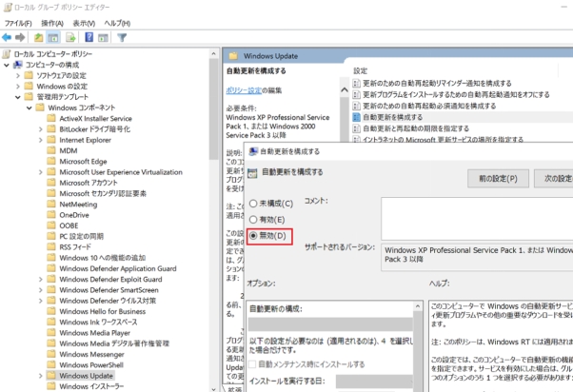Toggle the Show/Hide console tree icon

click(x=53, y=37)
